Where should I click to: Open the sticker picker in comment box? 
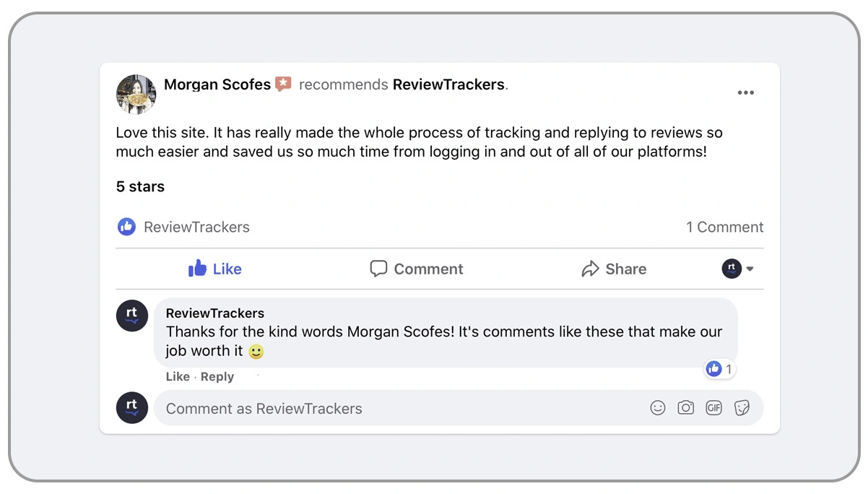[742, 408]
